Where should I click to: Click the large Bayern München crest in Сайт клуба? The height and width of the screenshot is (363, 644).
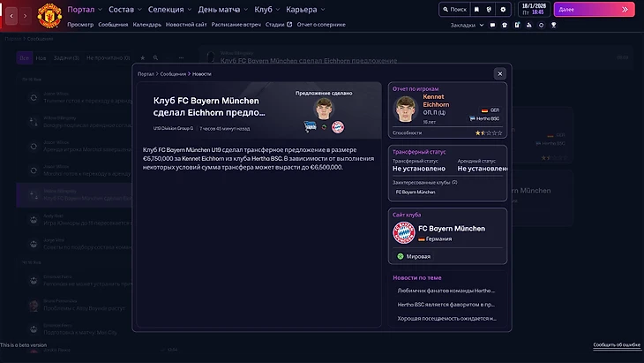point(404,232)
